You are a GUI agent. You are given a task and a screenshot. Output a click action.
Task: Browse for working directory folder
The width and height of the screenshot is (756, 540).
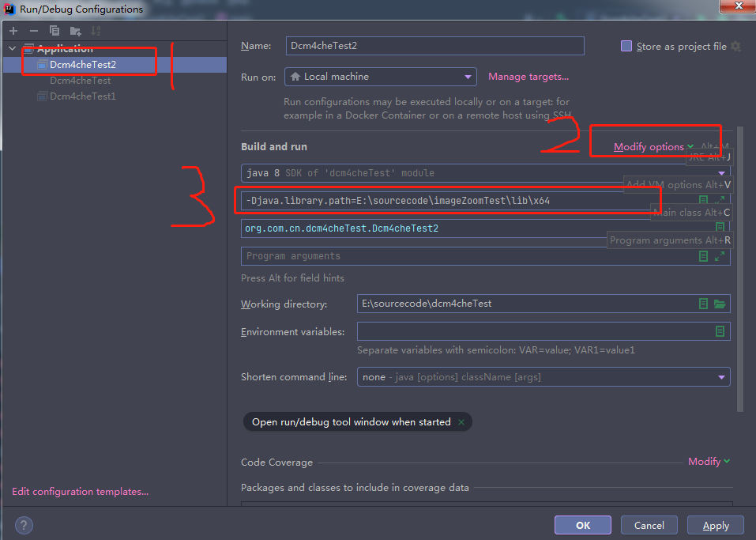(x=720, y=304)
